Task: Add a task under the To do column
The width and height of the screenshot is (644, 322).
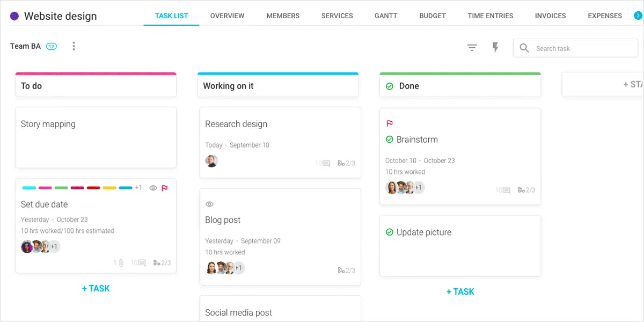Action: point(96,288)
